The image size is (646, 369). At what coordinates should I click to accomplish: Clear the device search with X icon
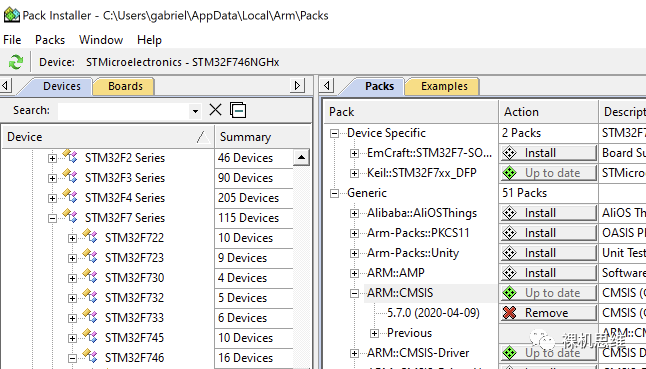pyautogui.click(x=215, y=110)
